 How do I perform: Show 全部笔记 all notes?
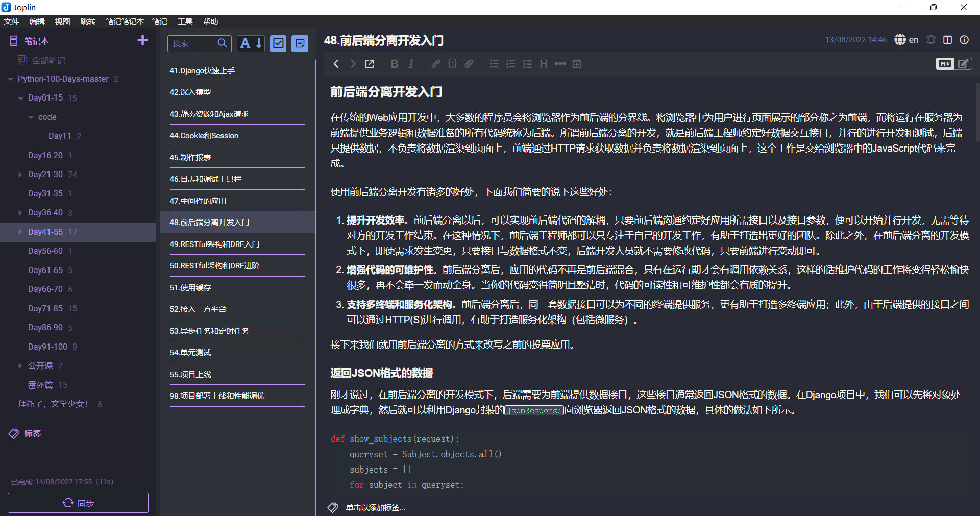(48, 60)
